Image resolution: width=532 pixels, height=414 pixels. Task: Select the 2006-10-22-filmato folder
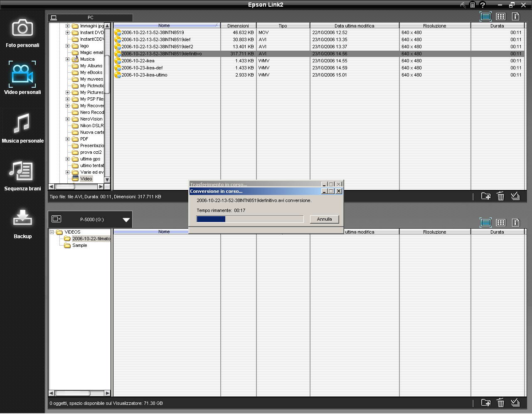(x=91, y=239)
